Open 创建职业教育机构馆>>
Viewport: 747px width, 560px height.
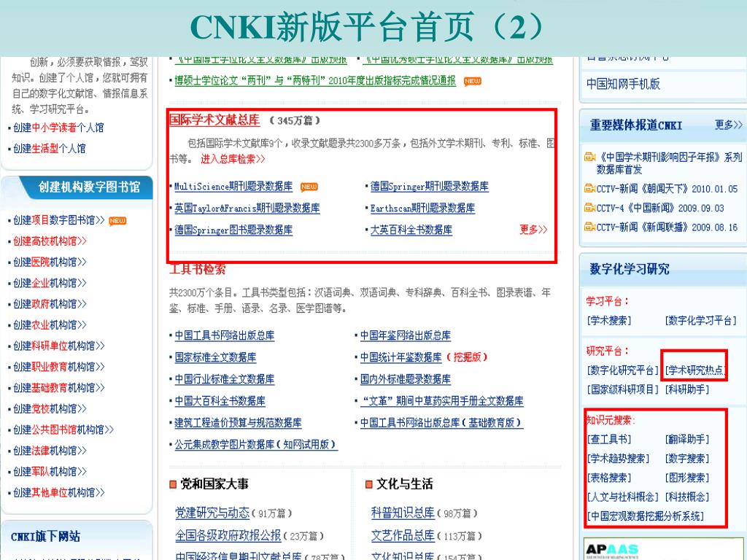pyautogui.click(x=58, y=367)
